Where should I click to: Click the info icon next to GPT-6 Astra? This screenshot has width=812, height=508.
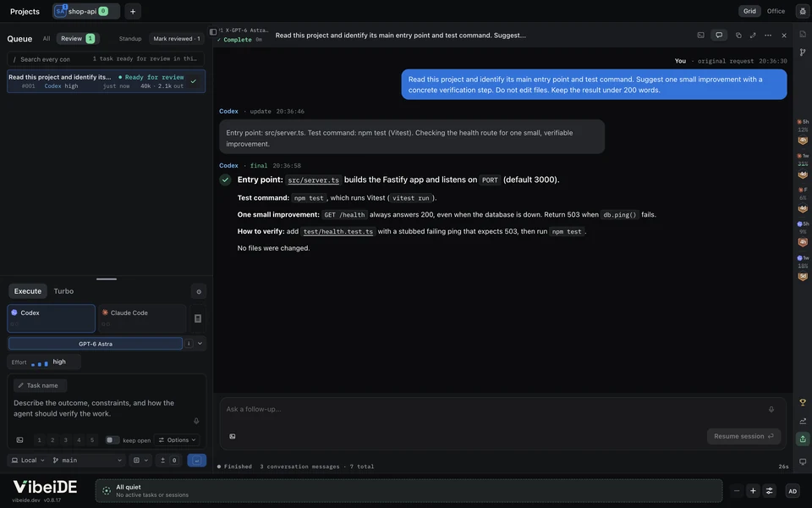pyautogui.click(x=189, y=343)
